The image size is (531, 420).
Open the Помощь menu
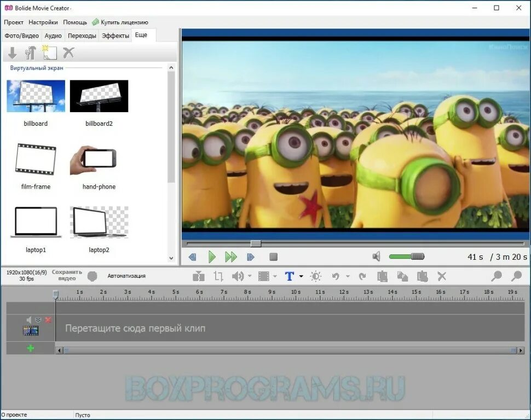[x=75, y=22]
